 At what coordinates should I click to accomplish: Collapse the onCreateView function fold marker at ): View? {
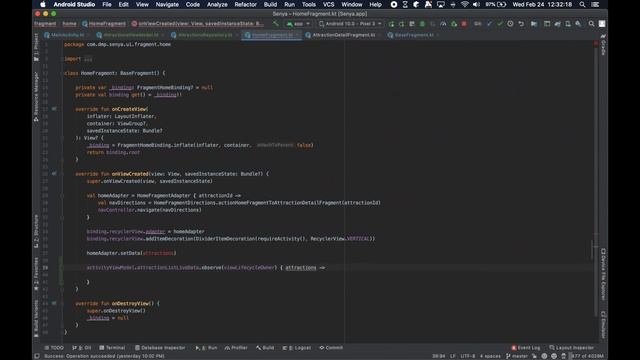tap(62, 138)
